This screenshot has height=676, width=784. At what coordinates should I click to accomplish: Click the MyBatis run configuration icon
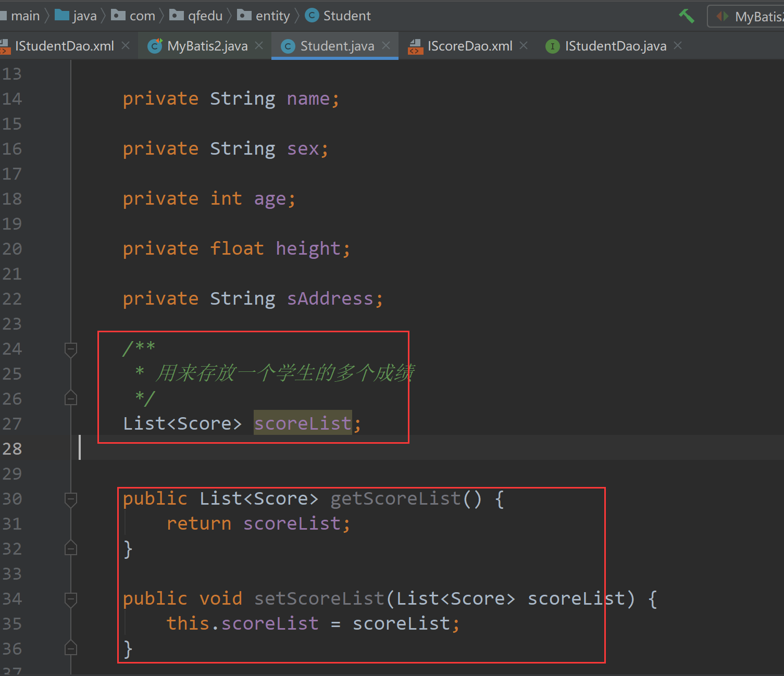point(722,16)
